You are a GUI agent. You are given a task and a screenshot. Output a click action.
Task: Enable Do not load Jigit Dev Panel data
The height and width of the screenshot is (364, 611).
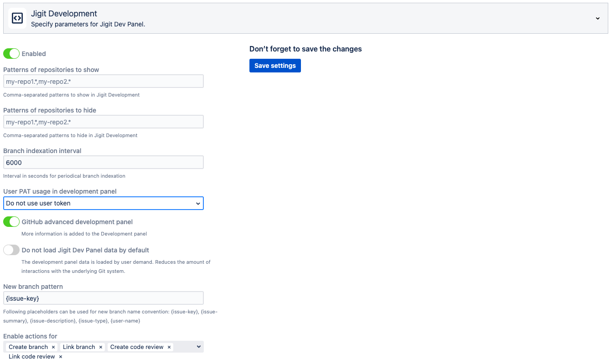(11, 250)
